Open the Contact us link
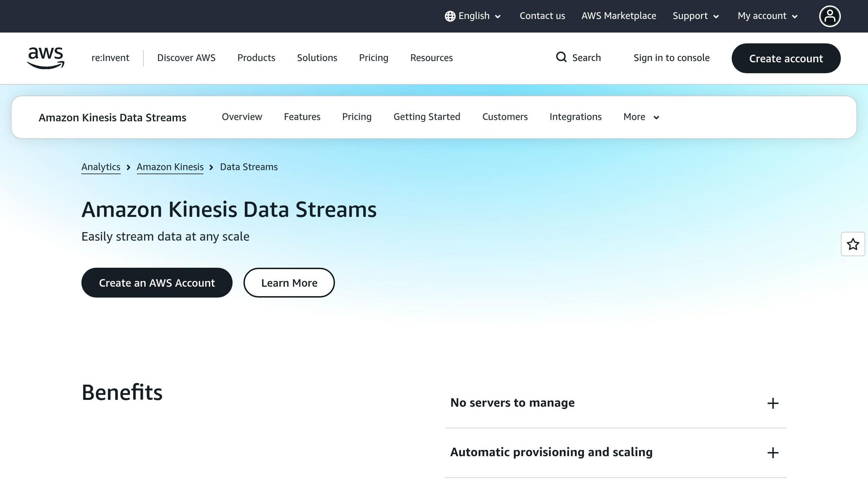This screenshot has height=488, width=868. coord(542,16)
